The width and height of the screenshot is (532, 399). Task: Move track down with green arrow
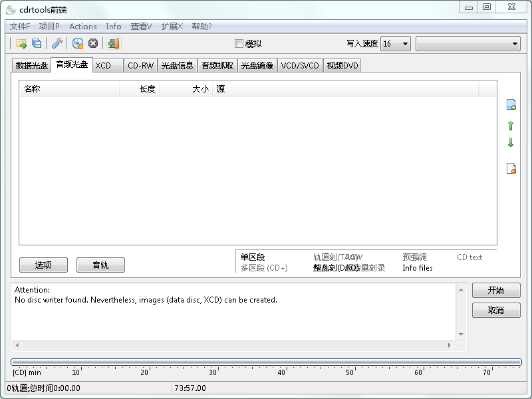tap(511, 142)
